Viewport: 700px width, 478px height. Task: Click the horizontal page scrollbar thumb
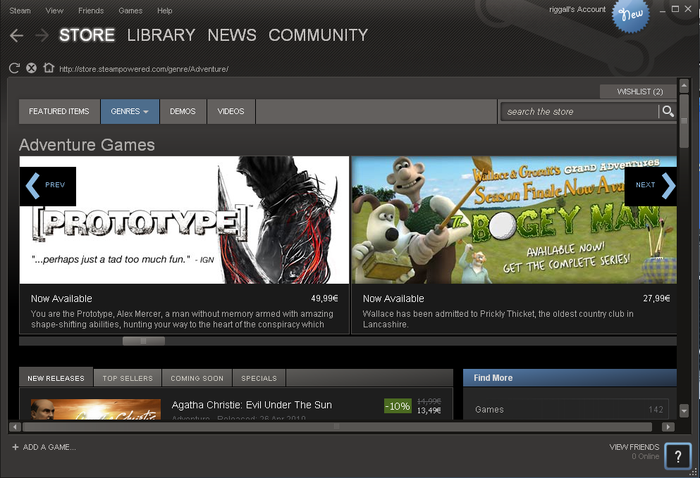pos(338,427)
